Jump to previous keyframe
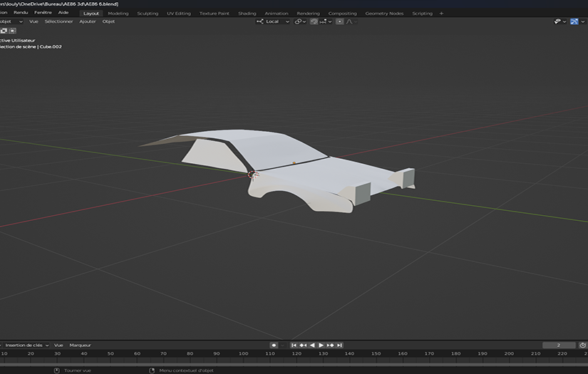 click(x=303, y=345)
